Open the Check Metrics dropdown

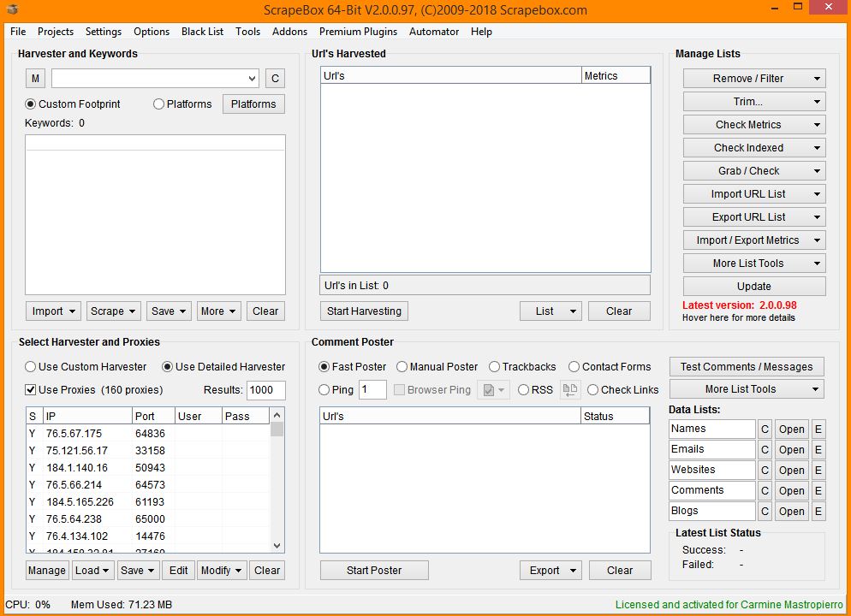point(754,125)
